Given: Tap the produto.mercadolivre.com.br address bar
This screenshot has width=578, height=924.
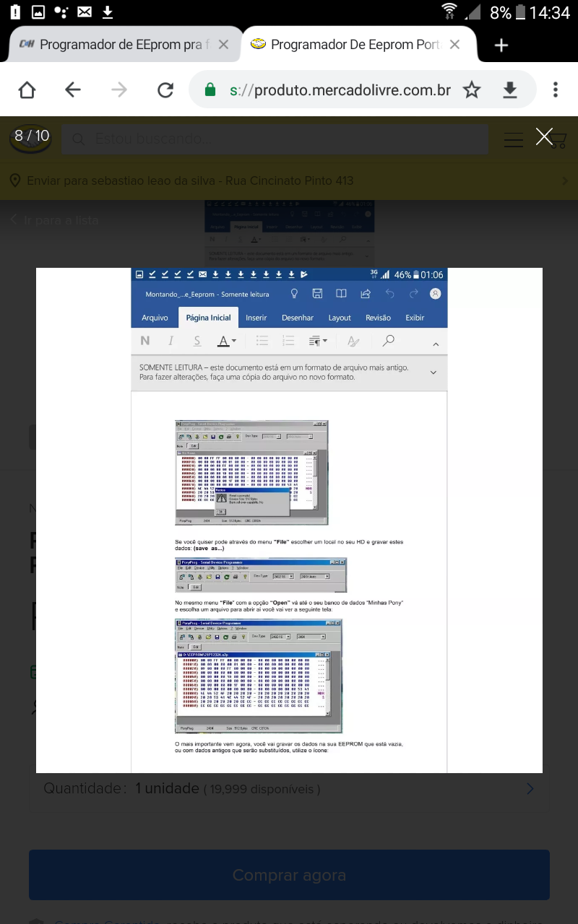Looking at the screenshot, I should point(340,90).
